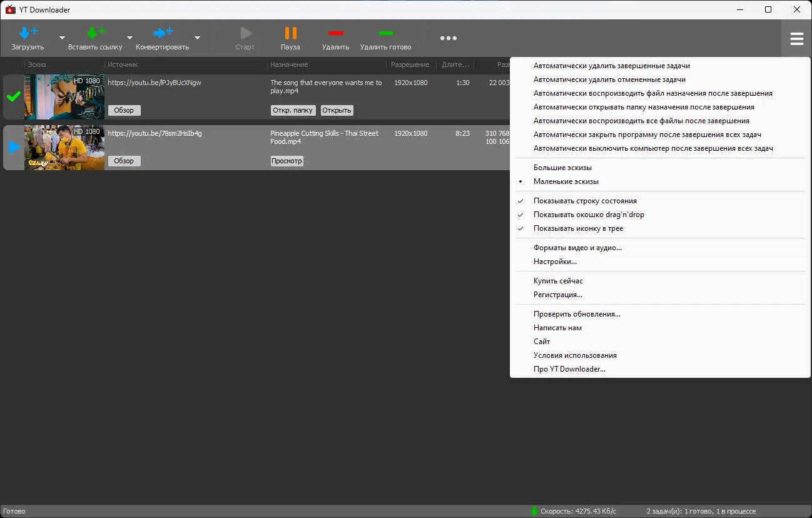The height and width of the screenshot is (518, 812).
Task: Open the three-dots more actions icon
Action: [x=449, y=38]
